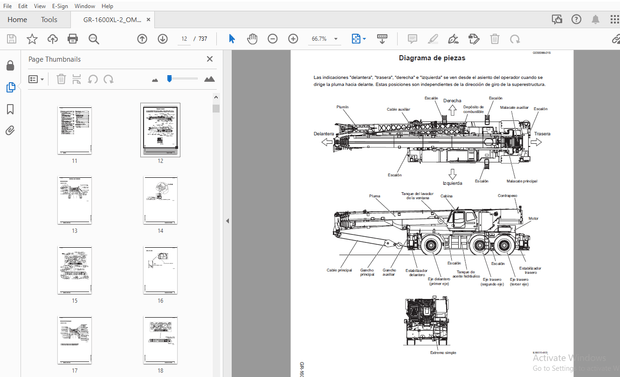Switch to the Home tab
The height and width of the screenshot is (377, 620).
17,19
